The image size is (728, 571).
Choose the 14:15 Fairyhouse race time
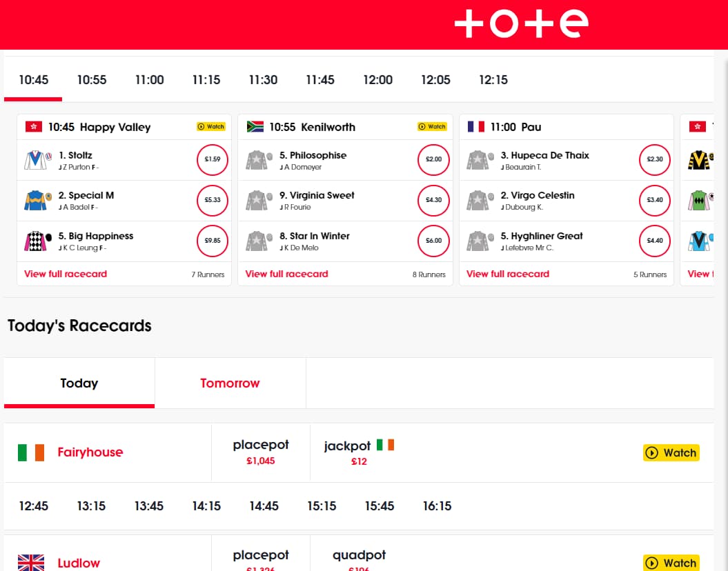pyautogui.click(x=206, y=506)
